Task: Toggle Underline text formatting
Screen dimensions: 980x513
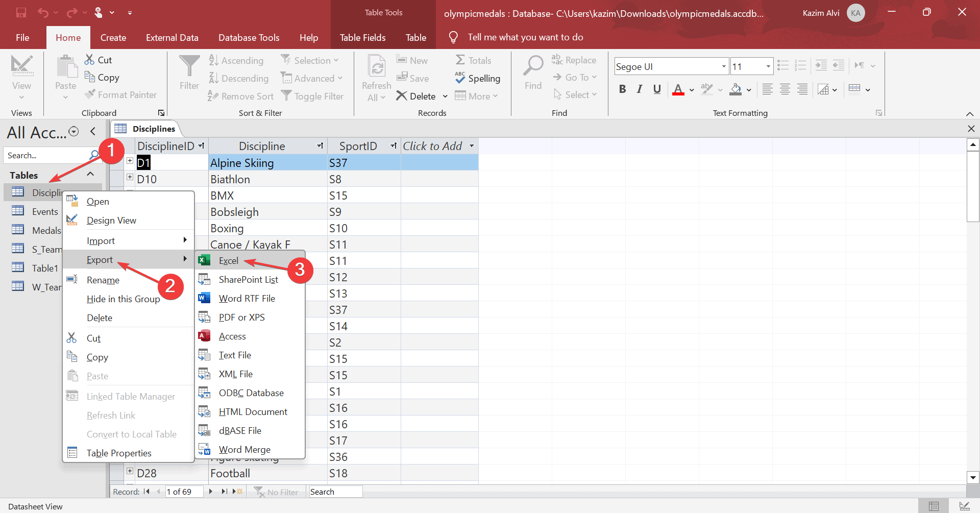Action: (657, 90)
